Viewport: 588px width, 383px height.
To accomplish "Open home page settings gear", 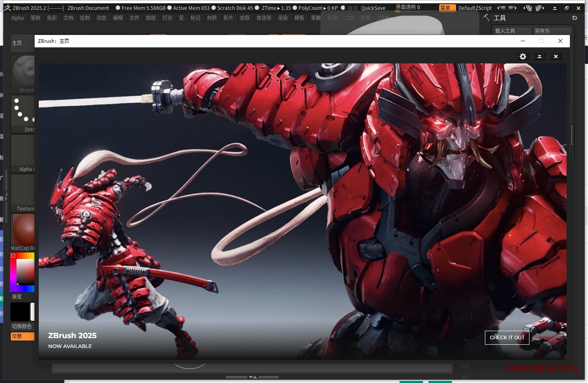I will point(523,56).
